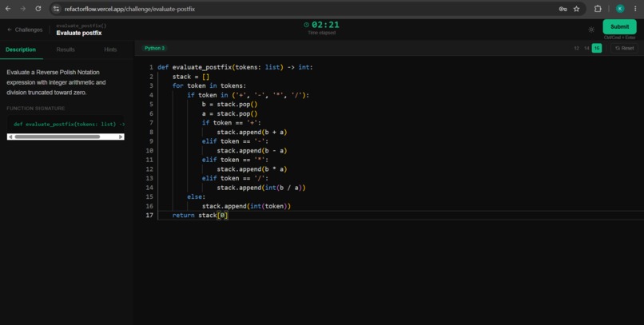This screenshot has height=325, width=644.
Task: Click 'stack = []' on line 2
Action: pyautogui.click(x=191, y=77)
